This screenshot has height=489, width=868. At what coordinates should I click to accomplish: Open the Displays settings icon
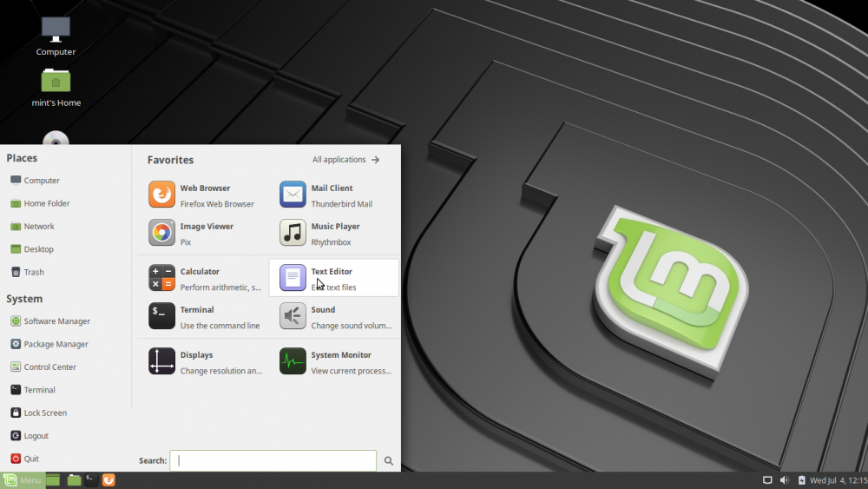[161, 361]
